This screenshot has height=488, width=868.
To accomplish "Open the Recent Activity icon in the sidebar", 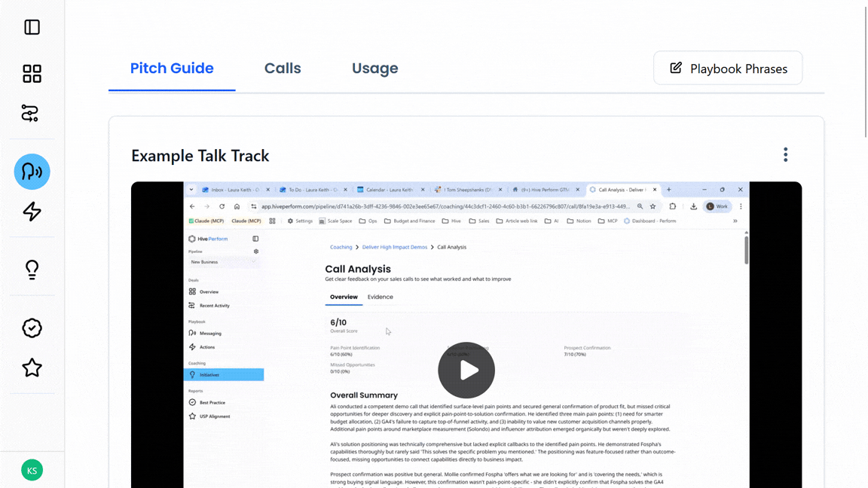I will click(30, 113).
